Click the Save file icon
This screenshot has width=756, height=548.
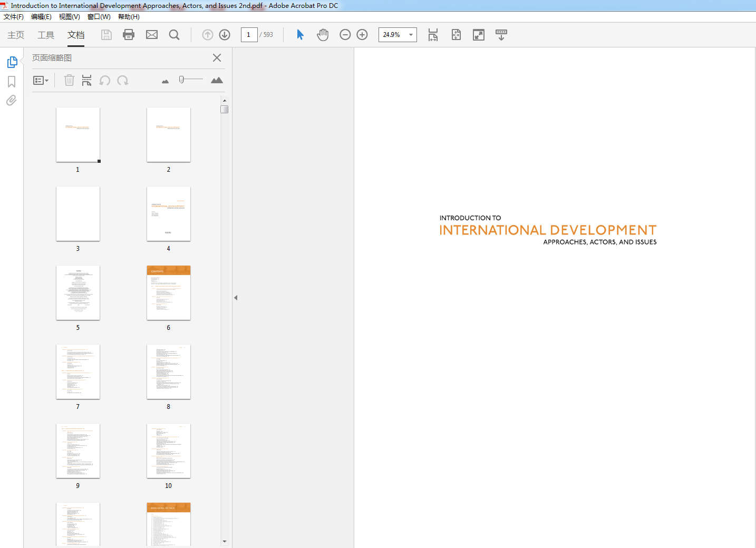coord(106,35)
